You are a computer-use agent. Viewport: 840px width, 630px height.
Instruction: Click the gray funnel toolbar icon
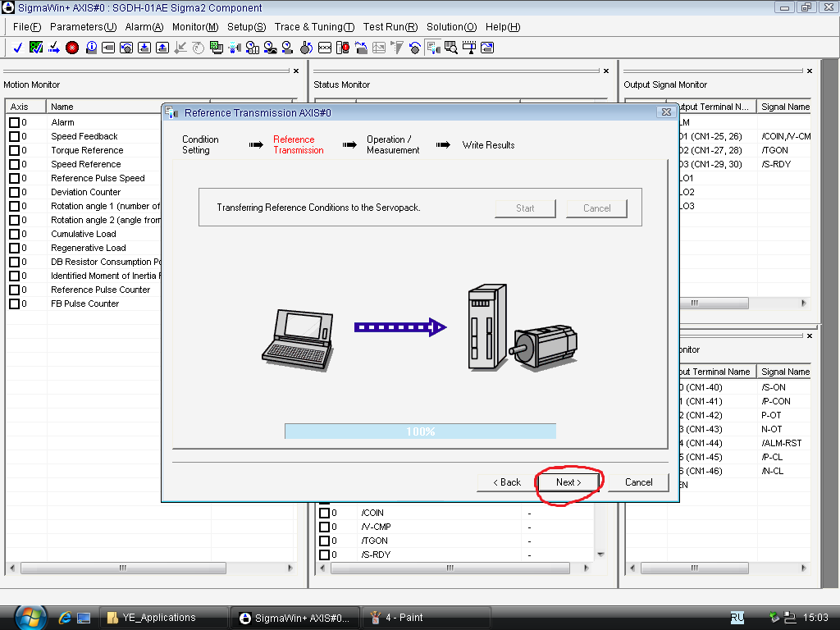(397, 48)
